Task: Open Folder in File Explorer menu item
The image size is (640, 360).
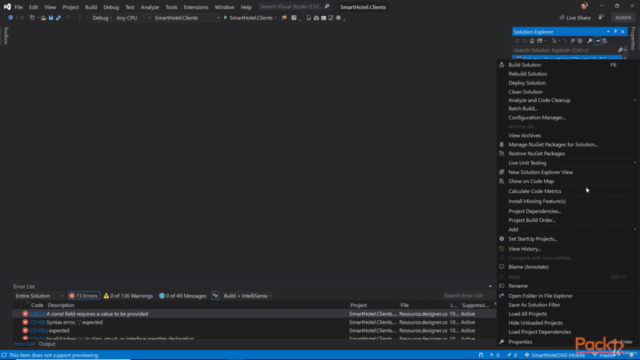Action: click(x=568, y=296)
